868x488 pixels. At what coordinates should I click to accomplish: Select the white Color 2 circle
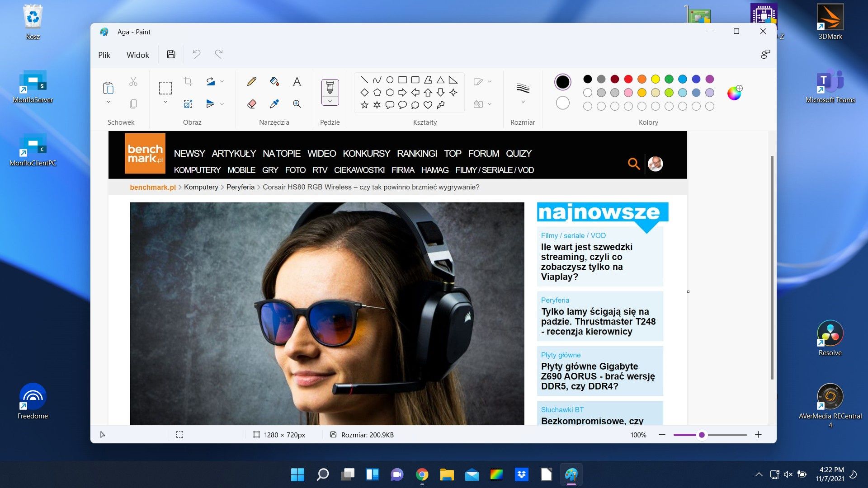click(x=562, y=103)
